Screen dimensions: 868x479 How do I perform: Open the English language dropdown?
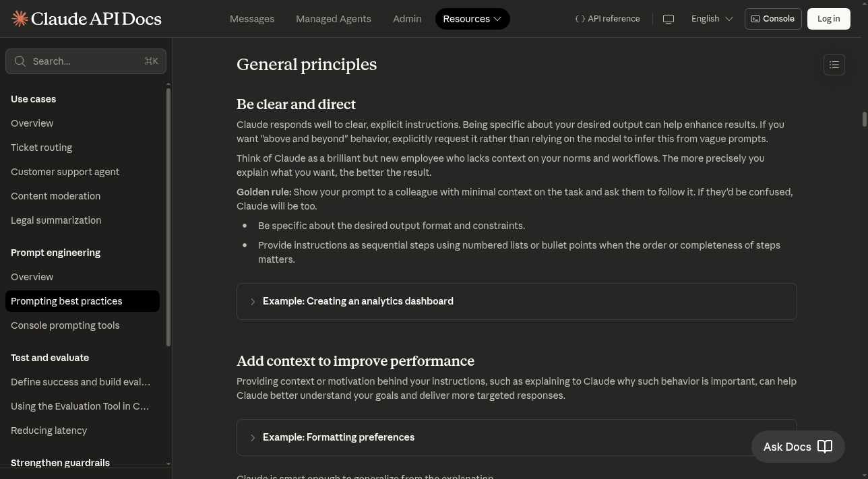(712, 19)
